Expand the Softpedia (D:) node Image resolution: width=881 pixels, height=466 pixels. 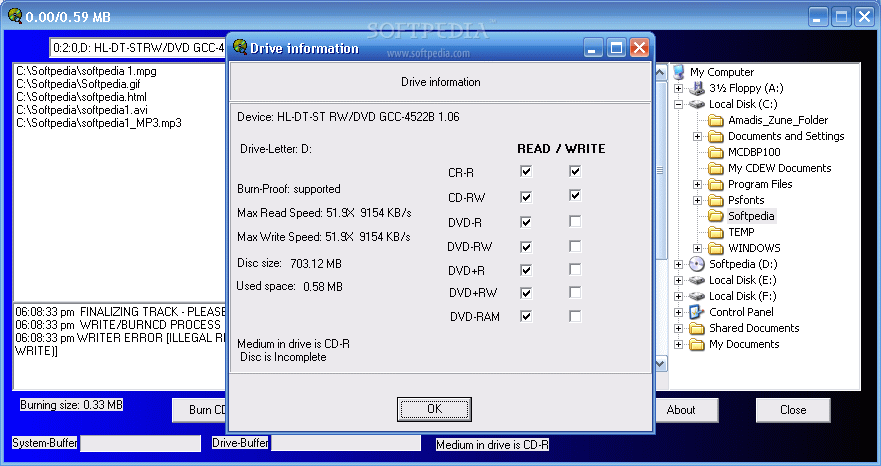pyautogui.click(x=679, y=264)
